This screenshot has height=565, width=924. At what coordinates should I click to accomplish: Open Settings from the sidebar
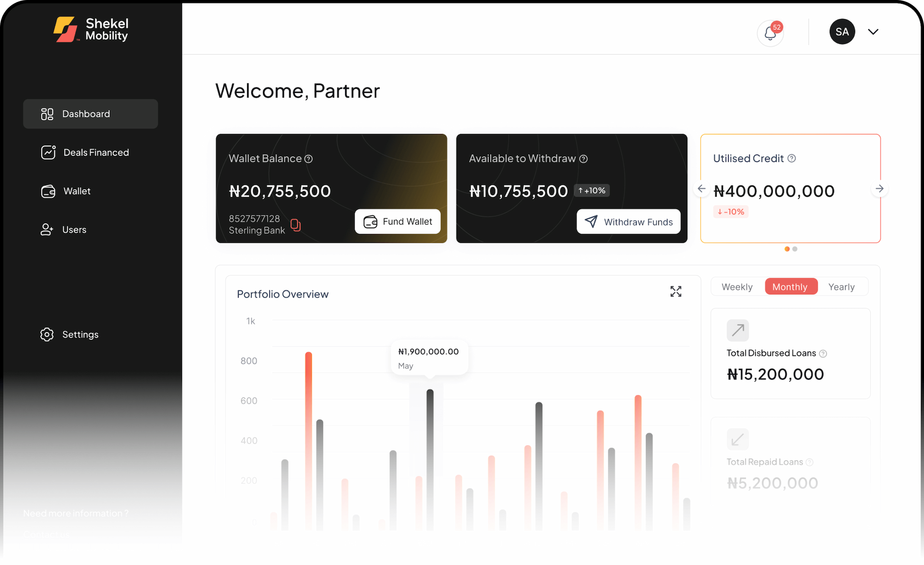pyautogui.click(x=80, y=334)
